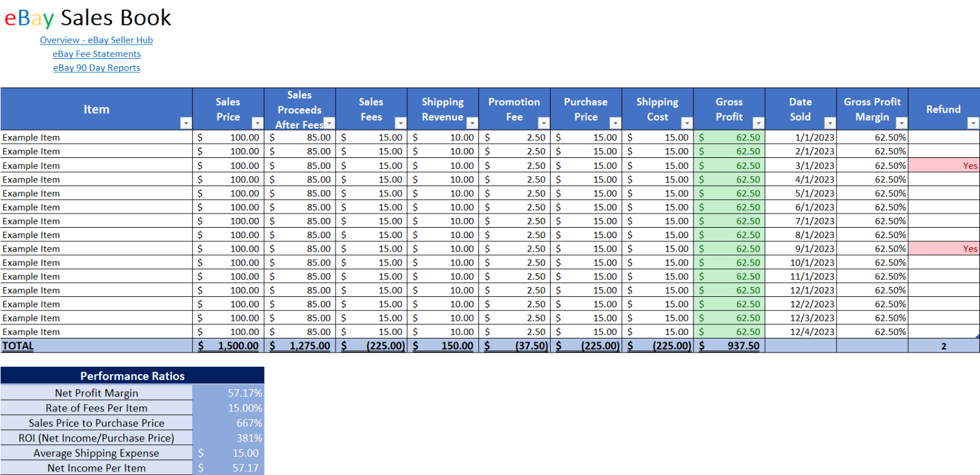The width and height of the screenshot is (980, 475).
Task: Select date cell 6/1/2023
Action: click(801, 207)
